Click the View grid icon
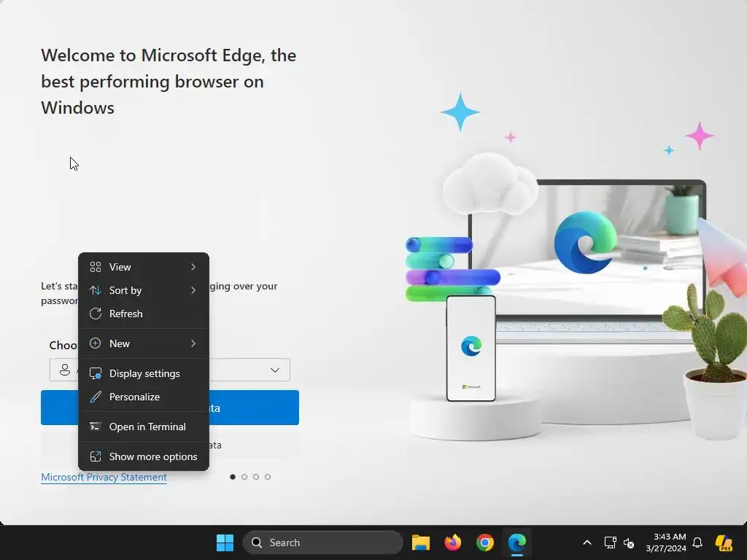The width and height of the screenshot is (747, 560). coord(96,267)
